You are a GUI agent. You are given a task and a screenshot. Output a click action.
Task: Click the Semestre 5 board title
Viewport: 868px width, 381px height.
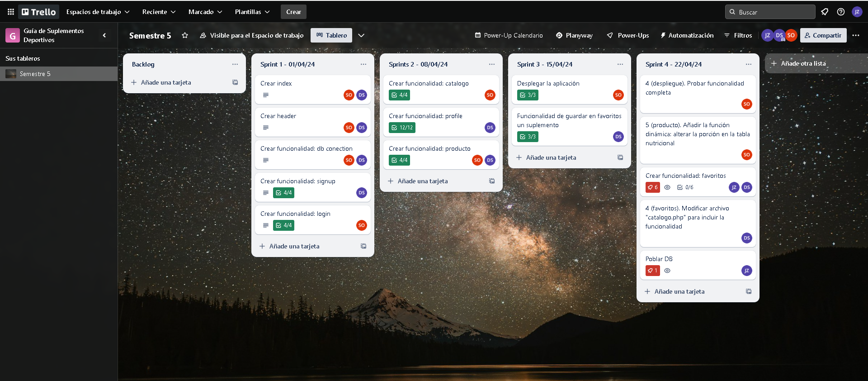coord(150,35)
